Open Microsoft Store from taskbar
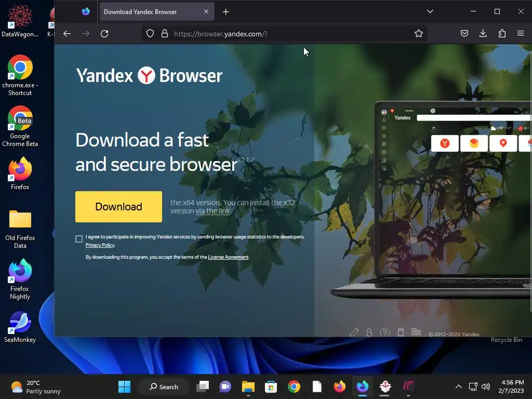The width and height of the screenshot is (532, 399). click(x=271, y=387)
